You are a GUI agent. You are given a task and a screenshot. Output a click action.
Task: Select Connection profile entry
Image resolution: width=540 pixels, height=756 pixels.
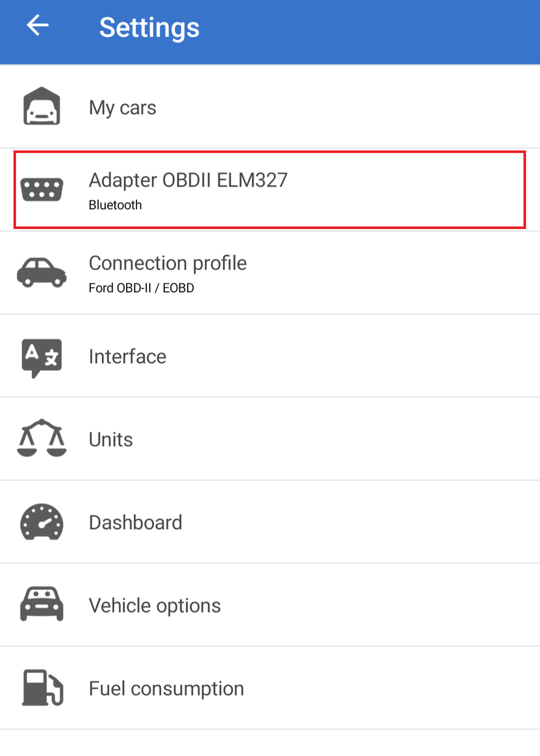coord(168,263)
